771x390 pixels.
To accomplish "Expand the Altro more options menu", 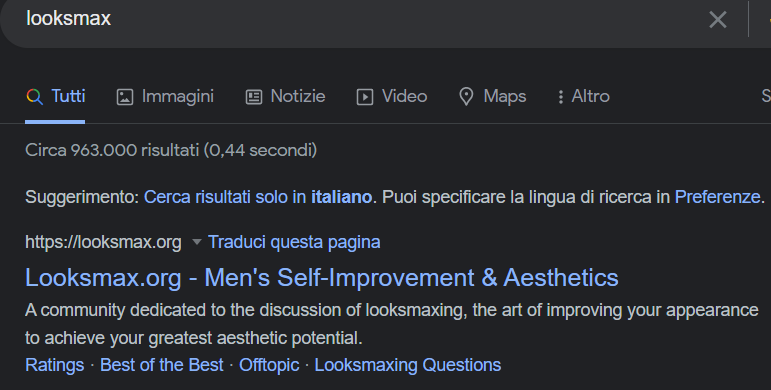I will [584, 96].
